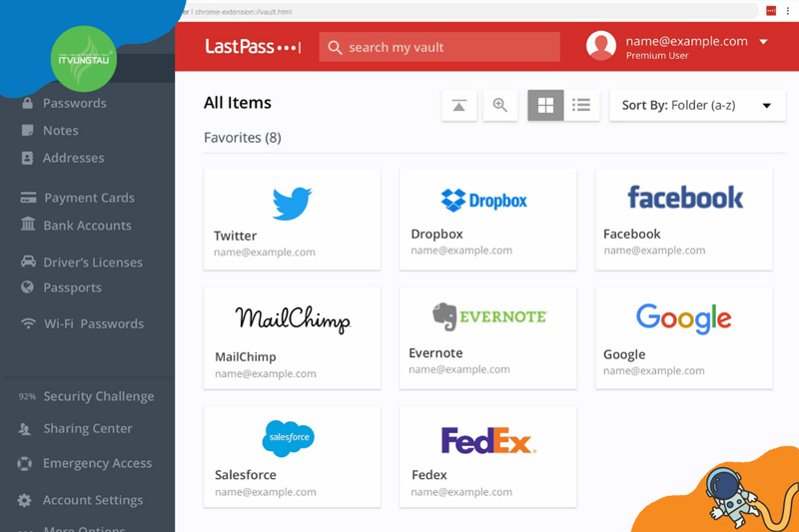
Task: Click the LastPass logo in header
Action: click(254, 47)
